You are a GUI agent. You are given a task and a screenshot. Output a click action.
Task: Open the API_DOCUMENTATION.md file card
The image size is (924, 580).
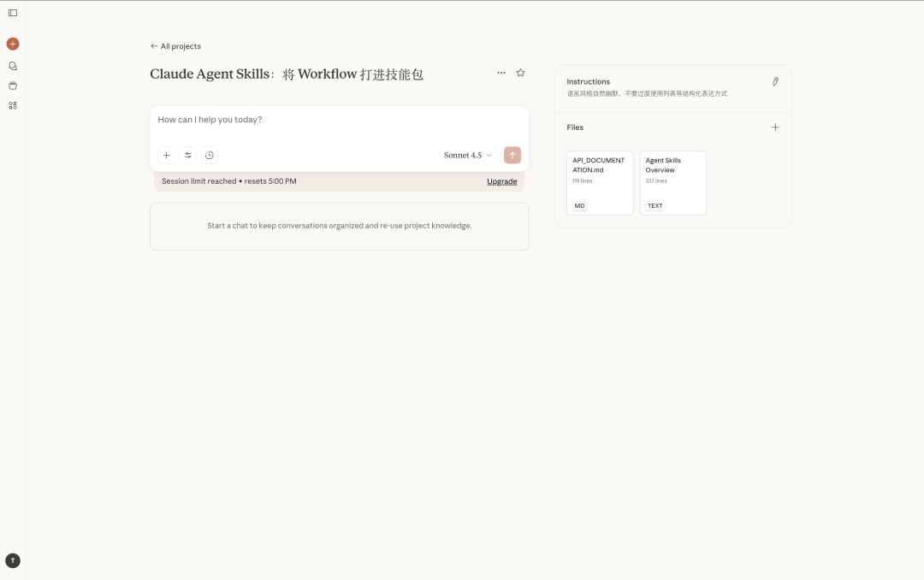tap(600, 183)
